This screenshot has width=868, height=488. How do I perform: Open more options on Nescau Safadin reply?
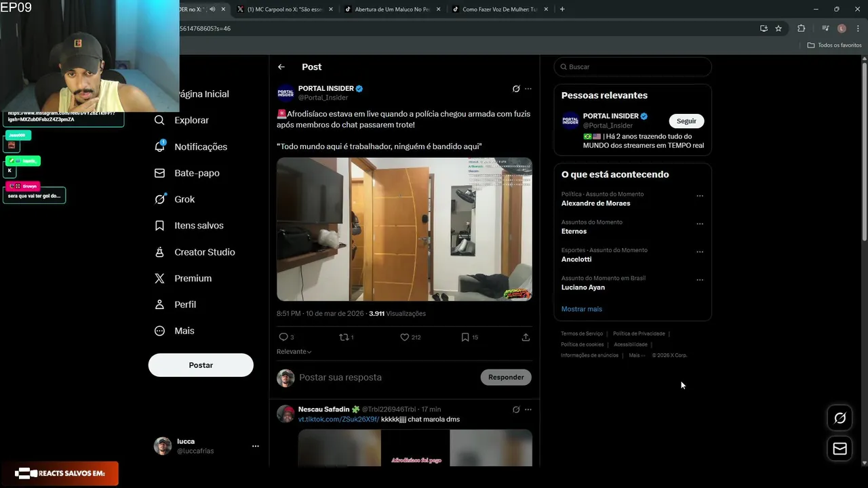coord(528,409)
